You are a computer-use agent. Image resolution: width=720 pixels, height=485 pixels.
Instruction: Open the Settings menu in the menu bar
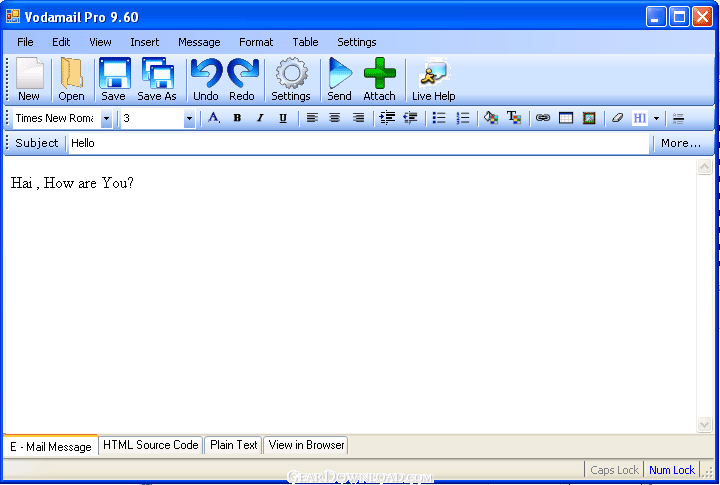357,42
